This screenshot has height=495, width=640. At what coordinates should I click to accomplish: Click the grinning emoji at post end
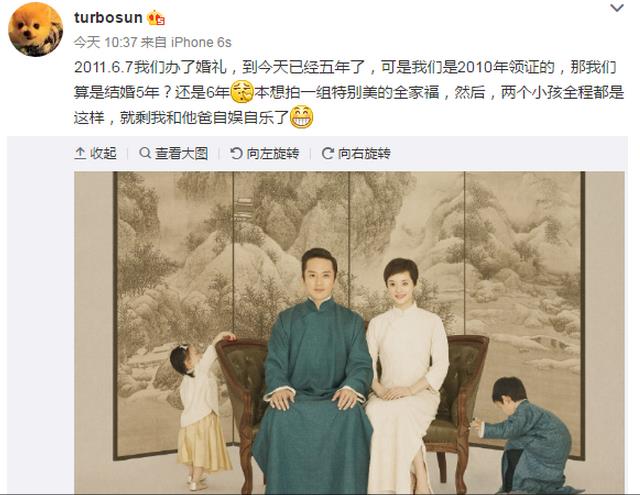click(x=301, y=117)
